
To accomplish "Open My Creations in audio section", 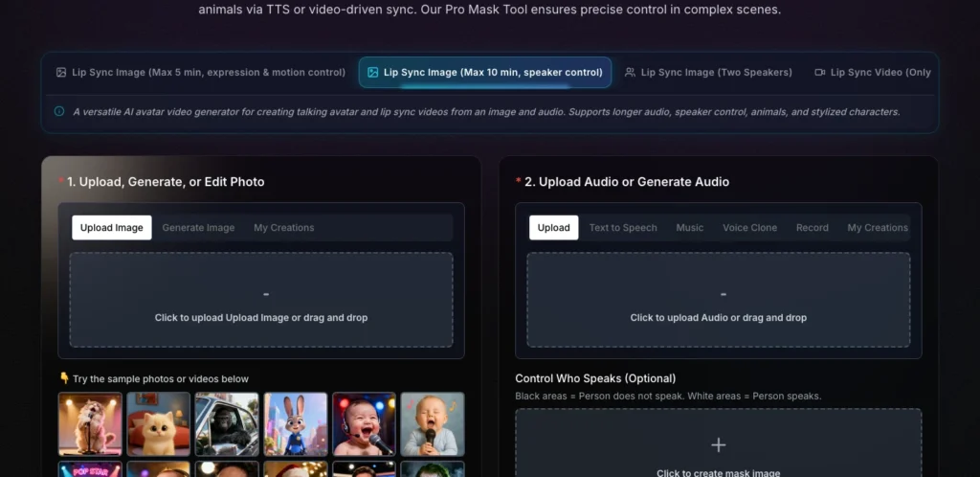I will coord(878,228).
